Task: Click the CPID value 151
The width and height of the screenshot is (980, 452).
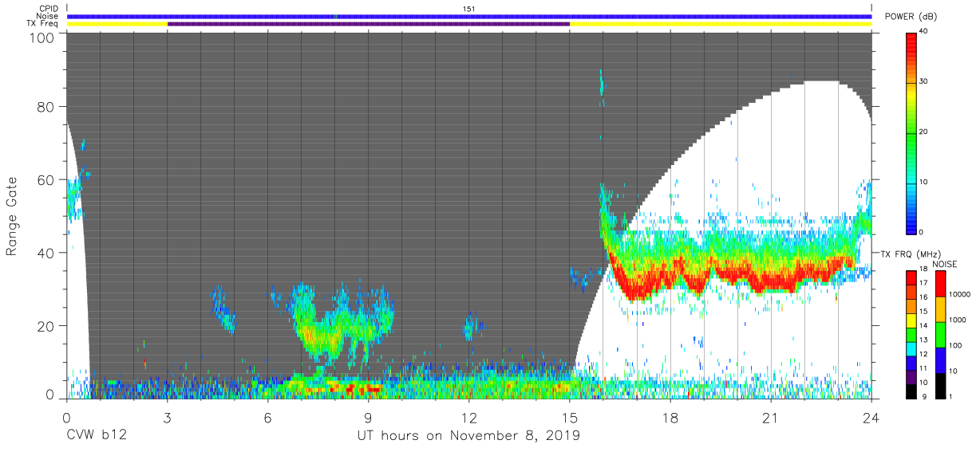Action: [x=469, y=9]
